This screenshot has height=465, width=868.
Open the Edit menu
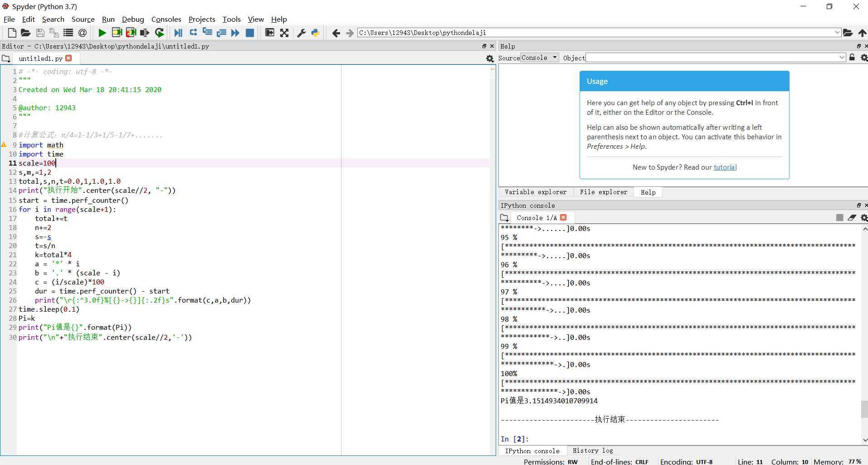click(x=28, y=19)
